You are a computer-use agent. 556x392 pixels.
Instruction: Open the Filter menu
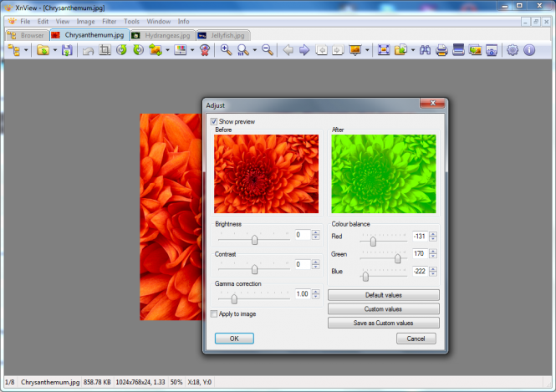[109, 20]
